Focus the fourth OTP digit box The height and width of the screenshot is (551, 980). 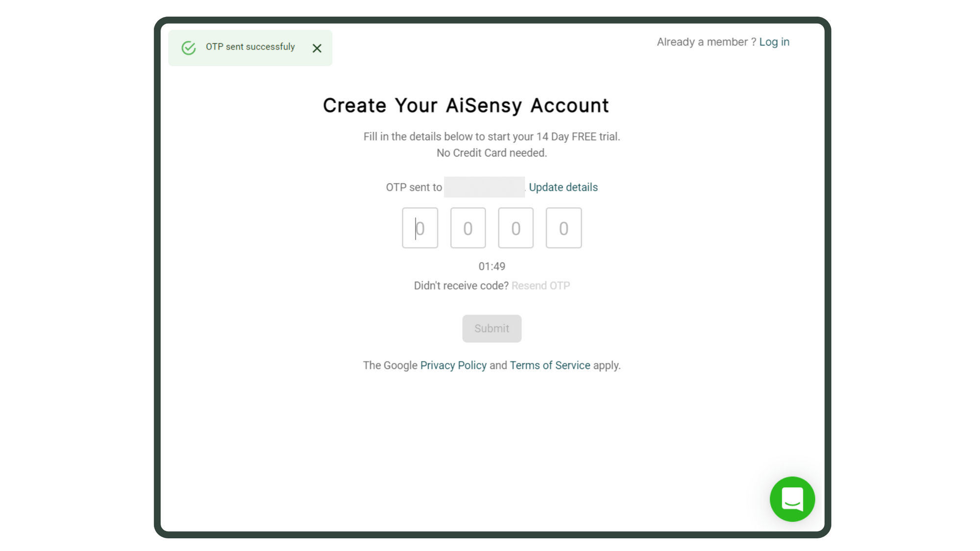563,228
